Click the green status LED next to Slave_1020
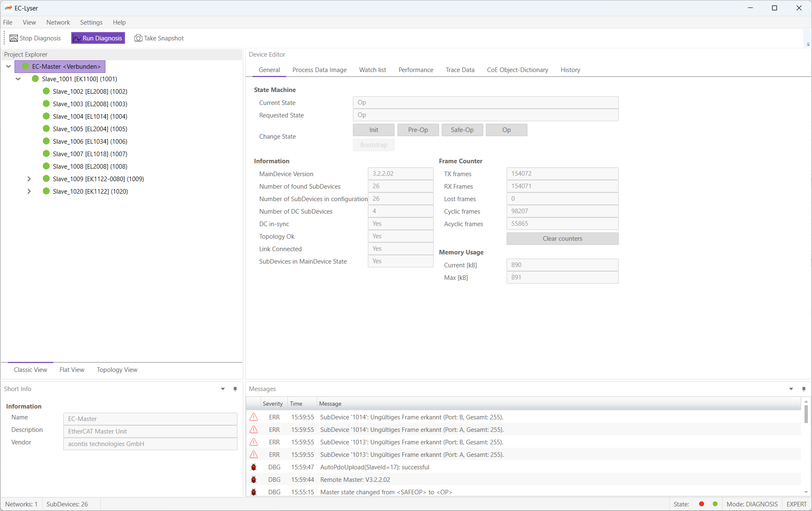This screenshot has height=511, width=812. click(46, 191)
